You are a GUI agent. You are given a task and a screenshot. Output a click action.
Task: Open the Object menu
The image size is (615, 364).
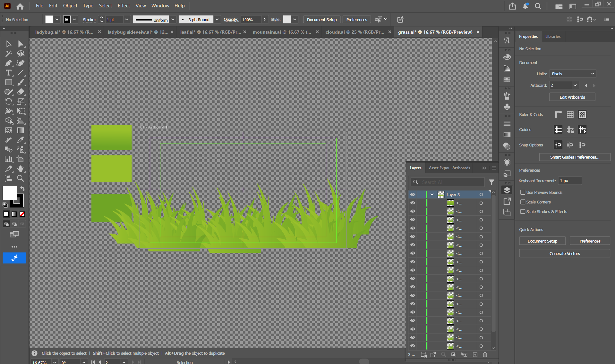70,6
